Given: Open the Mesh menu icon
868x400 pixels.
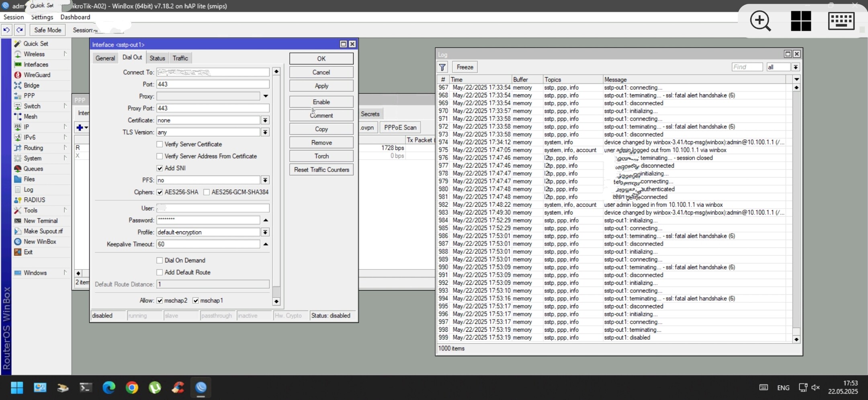Looking at the screenshot, I should coord(18,116).
